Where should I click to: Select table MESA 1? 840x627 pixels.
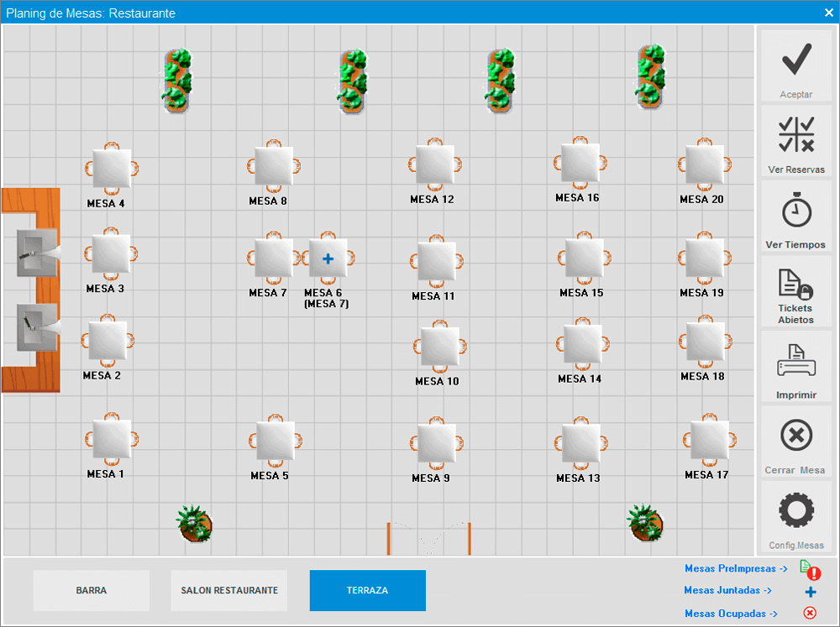click(x=111, y=440)
